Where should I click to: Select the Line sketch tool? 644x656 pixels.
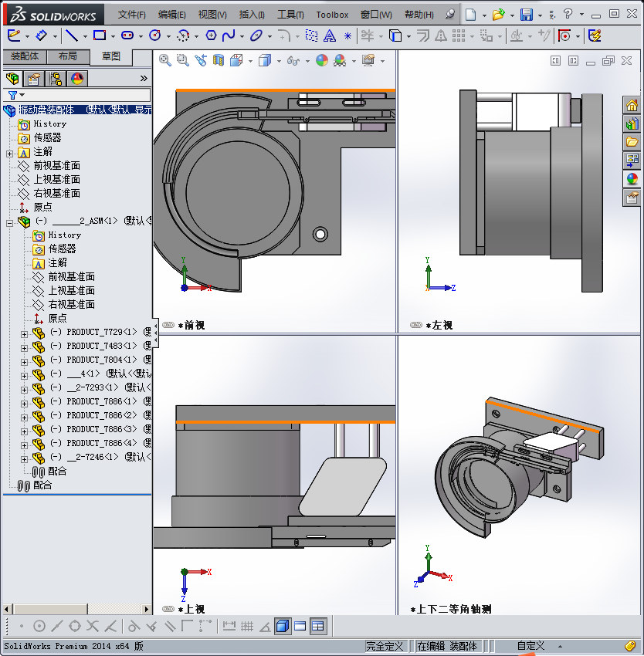73,35
